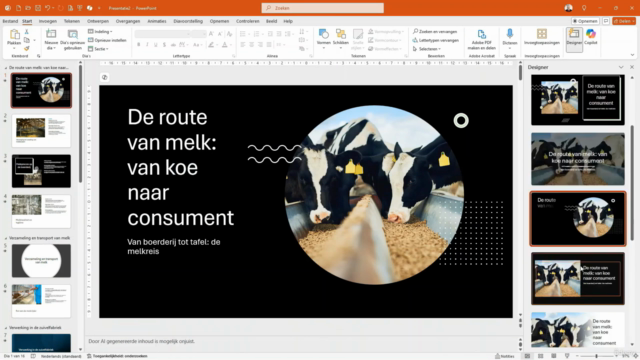Open Invoegtoepassingen add-ins icon

pyautogui.click(x=542, y=34)
